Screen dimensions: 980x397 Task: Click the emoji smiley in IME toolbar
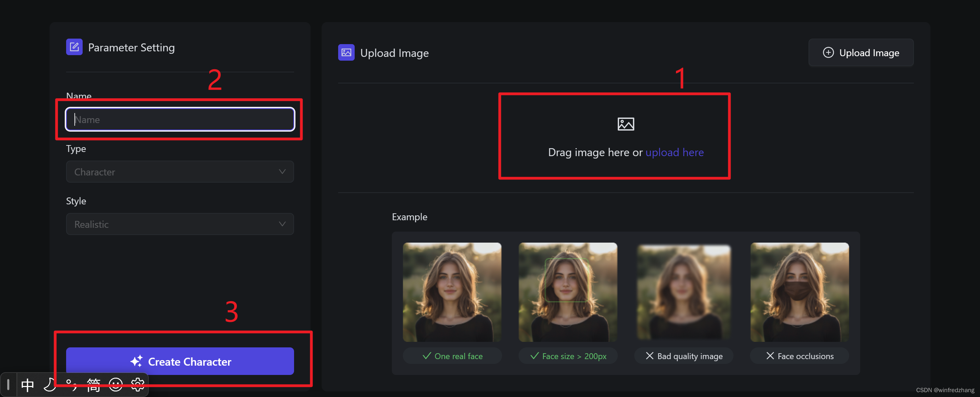tap(115, 385)
